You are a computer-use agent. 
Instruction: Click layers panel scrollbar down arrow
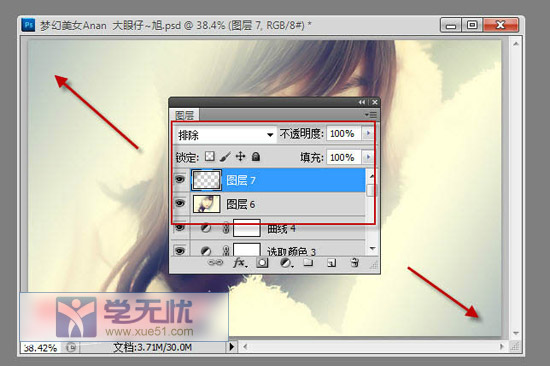click(x=373, y=249)
